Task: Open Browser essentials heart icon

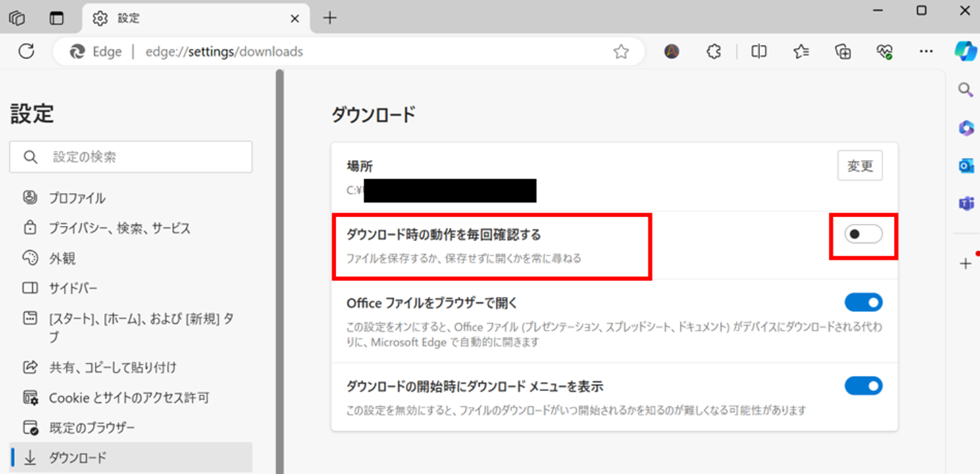Action: pos(885,51)
